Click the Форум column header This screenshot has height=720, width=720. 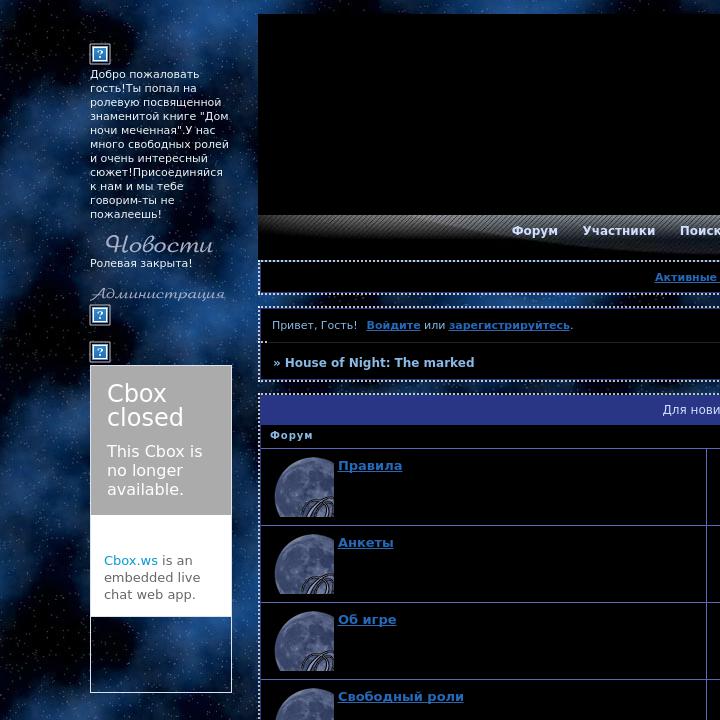point(291,435)
